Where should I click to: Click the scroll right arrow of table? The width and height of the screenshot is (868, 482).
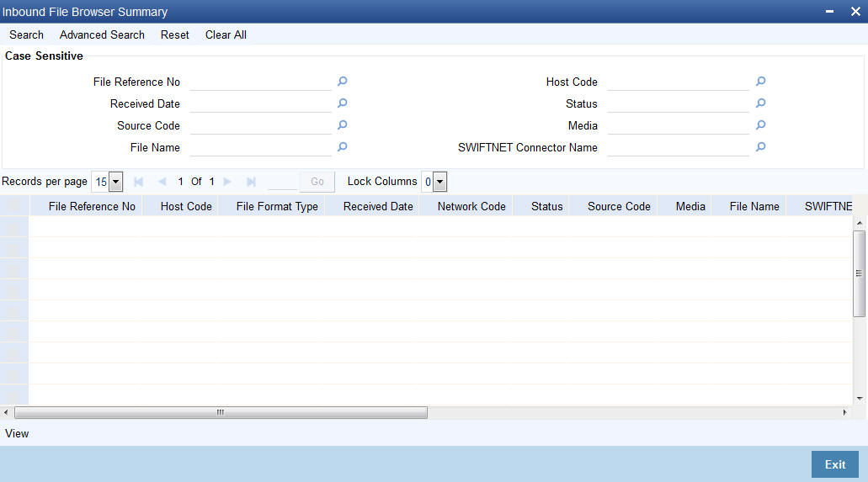[x=844, y=412]
